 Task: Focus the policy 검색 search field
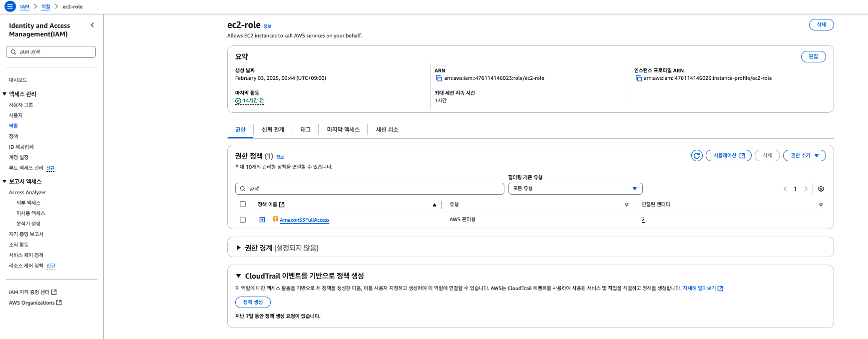[x=370, y=189]
